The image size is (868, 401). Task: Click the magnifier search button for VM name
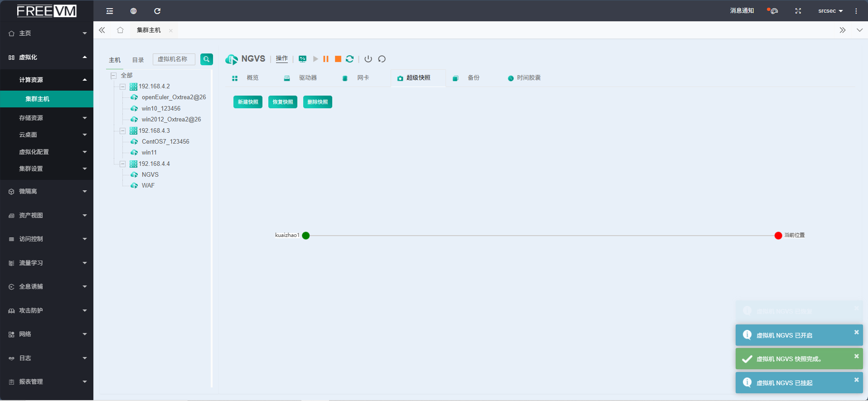(x=207, y=59)
